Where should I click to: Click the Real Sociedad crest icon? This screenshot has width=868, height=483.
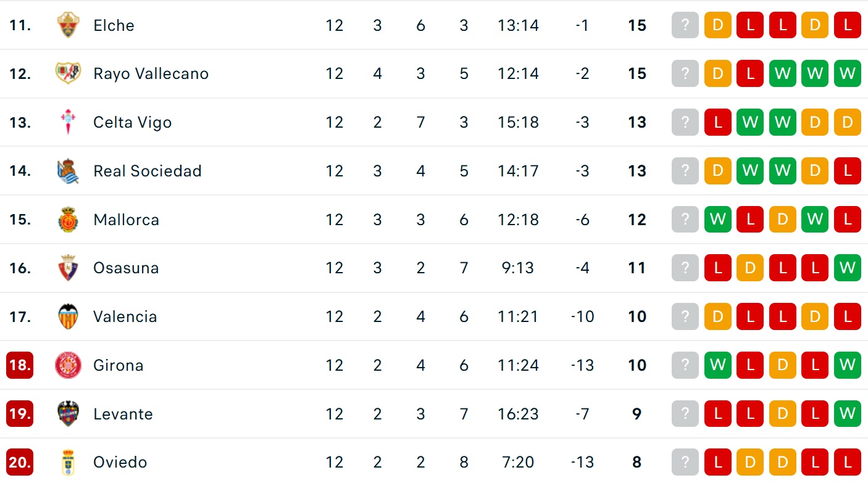click(68, 171)
